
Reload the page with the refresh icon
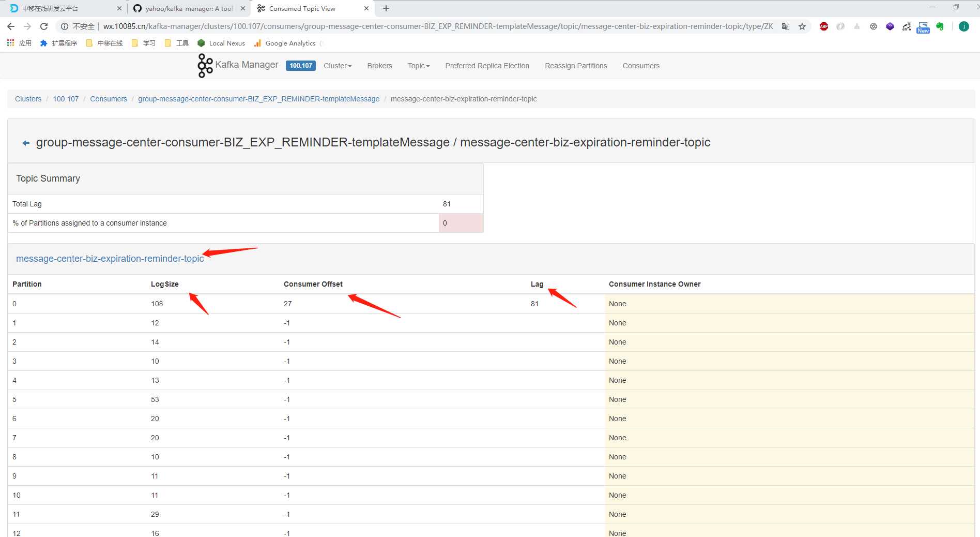[44, 26]
